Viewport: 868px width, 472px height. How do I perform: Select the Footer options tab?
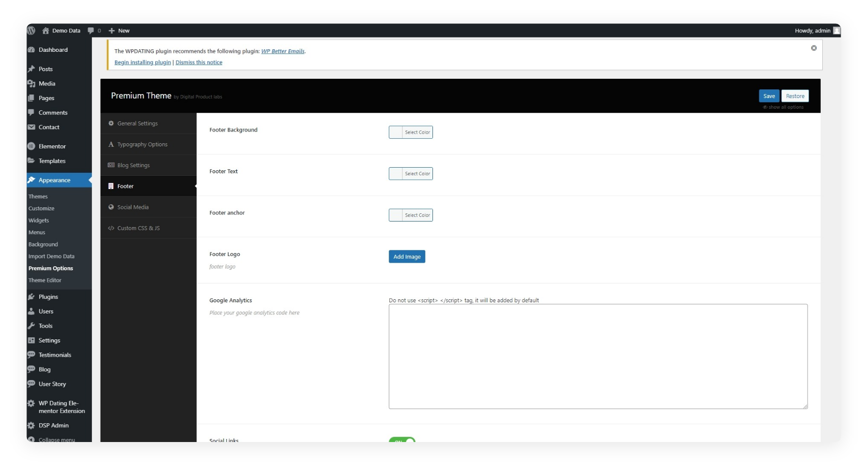pos(148,186)
